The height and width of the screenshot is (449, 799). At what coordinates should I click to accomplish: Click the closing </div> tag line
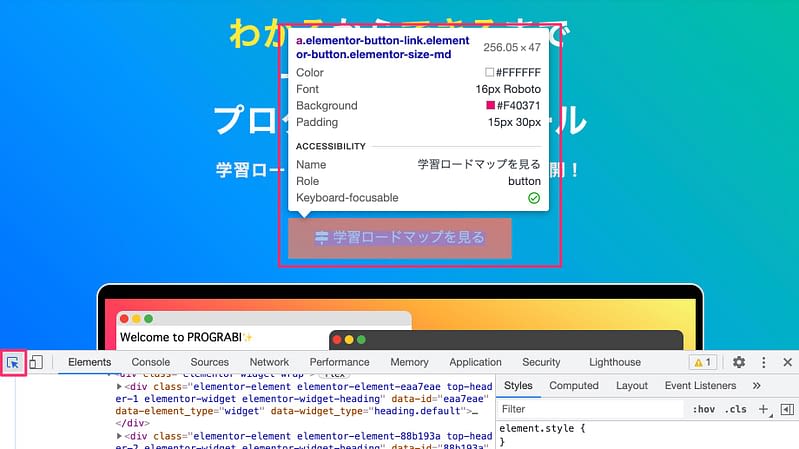pos(132,424)
